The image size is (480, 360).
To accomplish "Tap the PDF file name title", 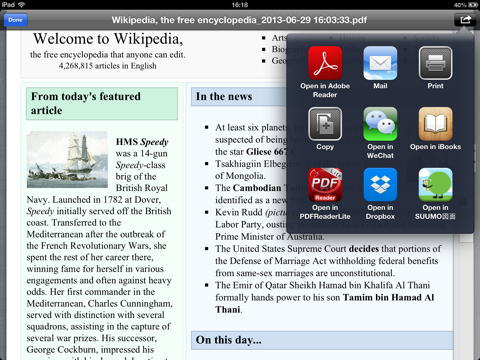I will [239, 20].
